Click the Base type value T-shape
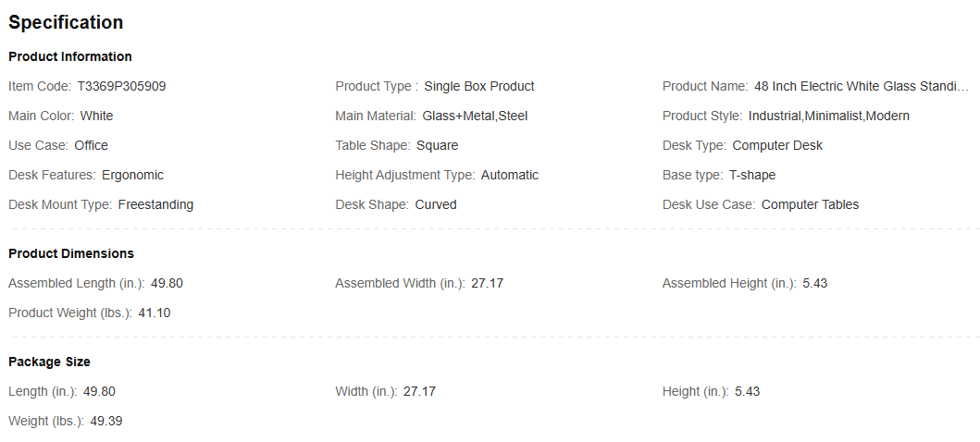 point(752,175)
